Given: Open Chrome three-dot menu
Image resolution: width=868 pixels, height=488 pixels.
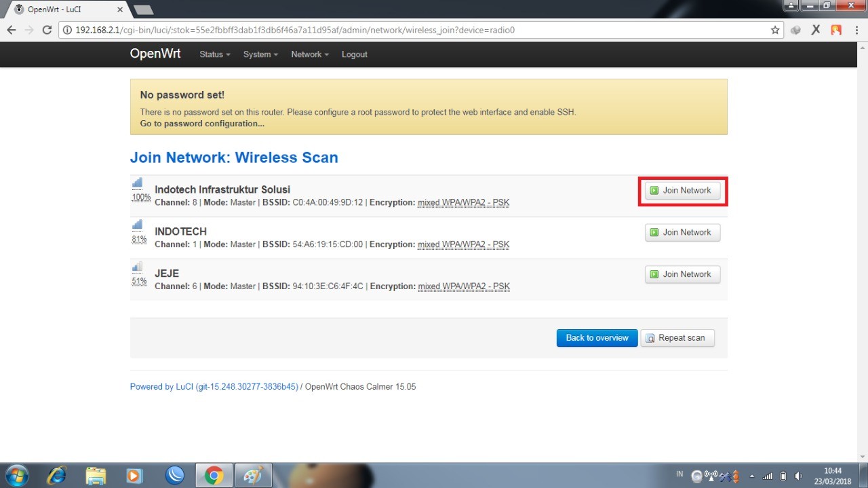Looking at the screenshot, I should [856, 30].
